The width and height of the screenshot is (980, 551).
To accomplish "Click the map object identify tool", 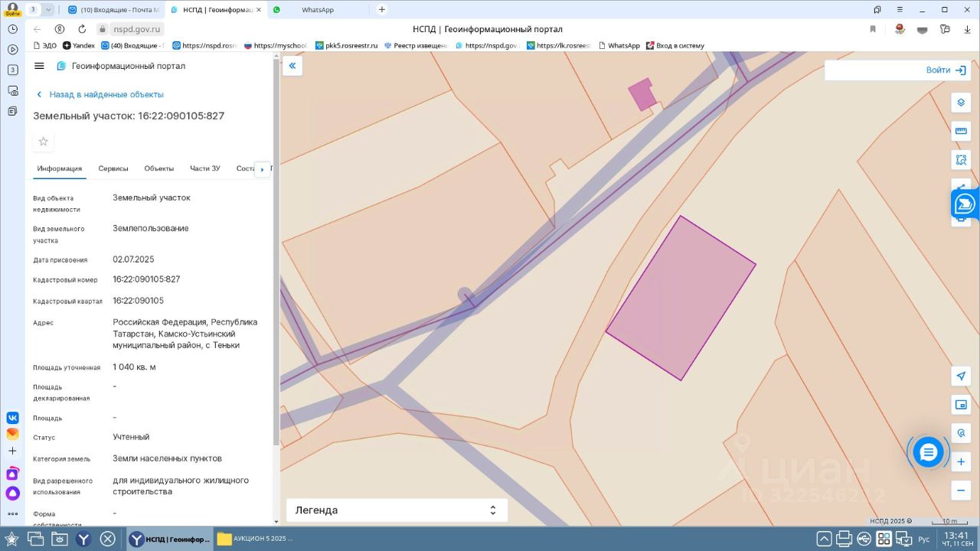I will tap(961, 433).
